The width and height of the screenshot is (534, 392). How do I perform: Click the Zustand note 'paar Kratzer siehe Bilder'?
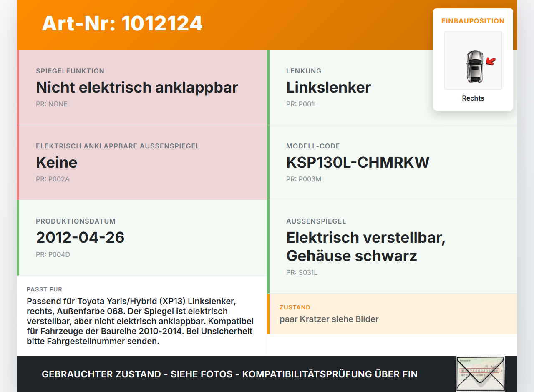[x=329, y=319]
